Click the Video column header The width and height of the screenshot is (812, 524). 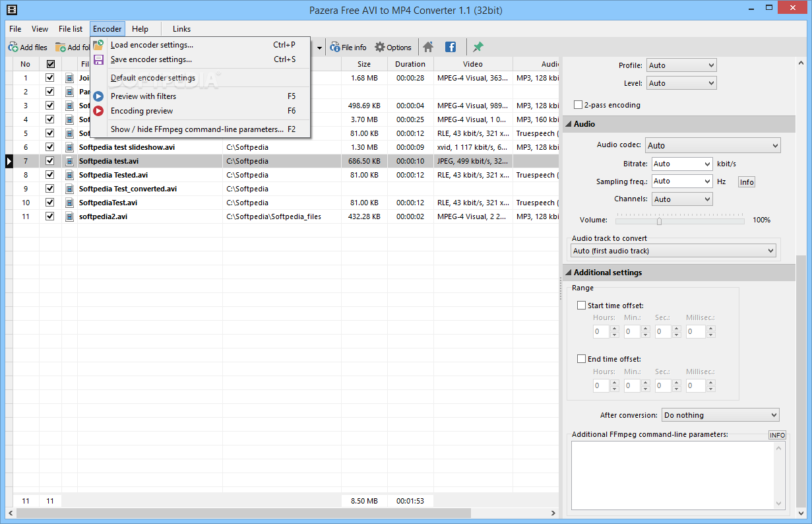(473, 64)
